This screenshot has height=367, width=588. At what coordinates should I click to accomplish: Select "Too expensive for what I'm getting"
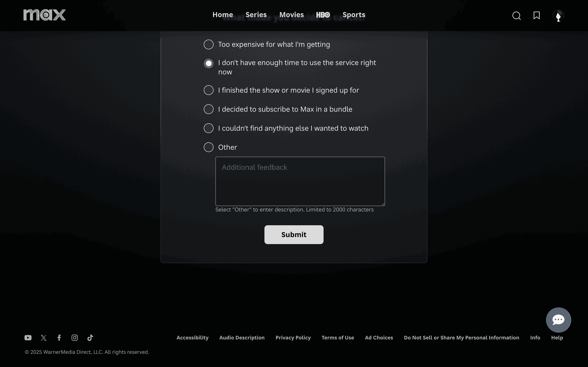coord(208,44)
